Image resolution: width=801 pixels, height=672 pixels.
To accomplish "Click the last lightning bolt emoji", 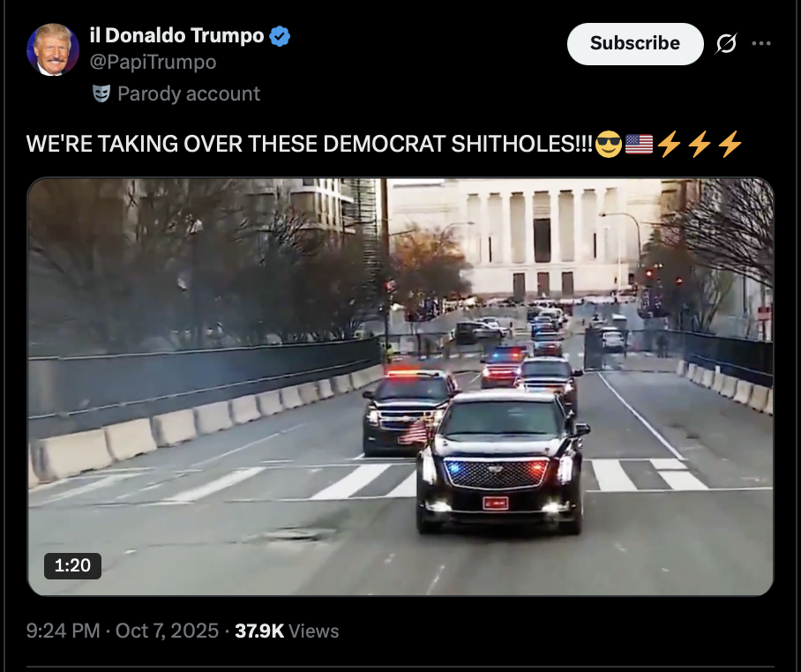I will 730,144.
